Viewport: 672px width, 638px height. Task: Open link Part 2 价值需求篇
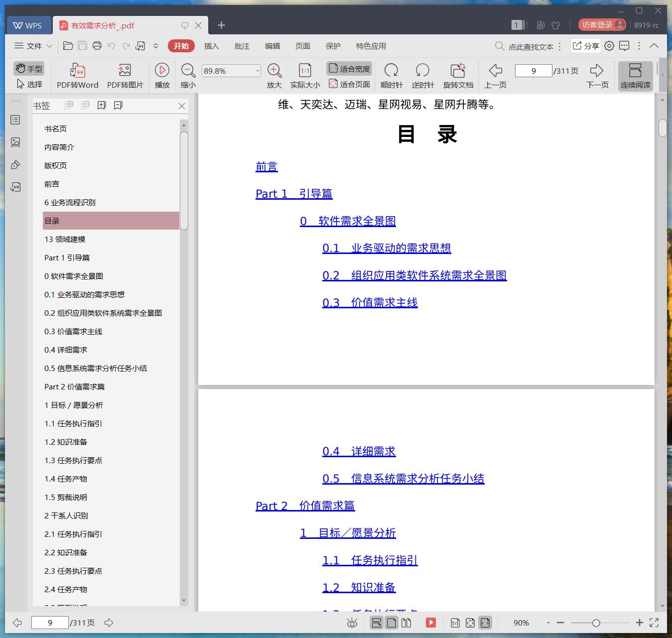click(305, 506)
